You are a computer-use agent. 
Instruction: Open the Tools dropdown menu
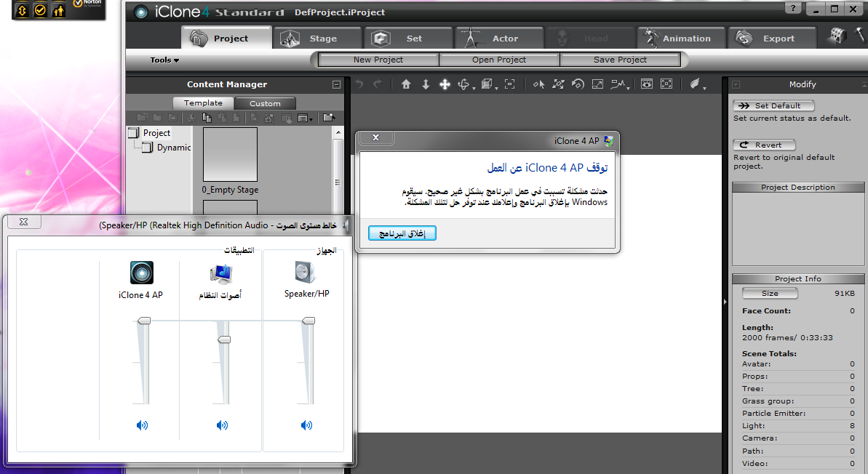click(164, 60)
